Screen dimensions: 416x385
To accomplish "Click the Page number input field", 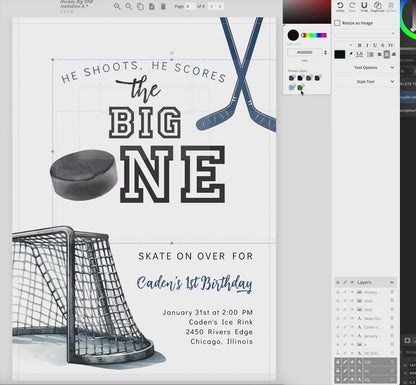I will pyautogui.click(x=190, y=6).
